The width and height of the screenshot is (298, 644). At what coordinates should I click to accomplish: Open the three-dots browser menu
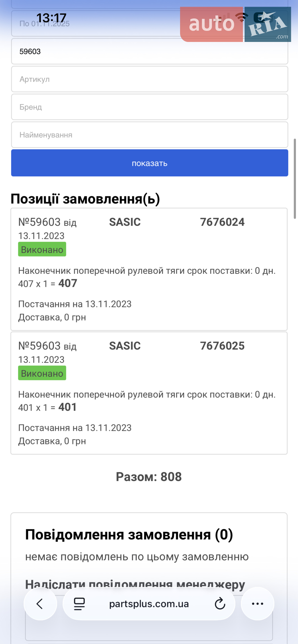pyautogui.click(x=257, y=604)
